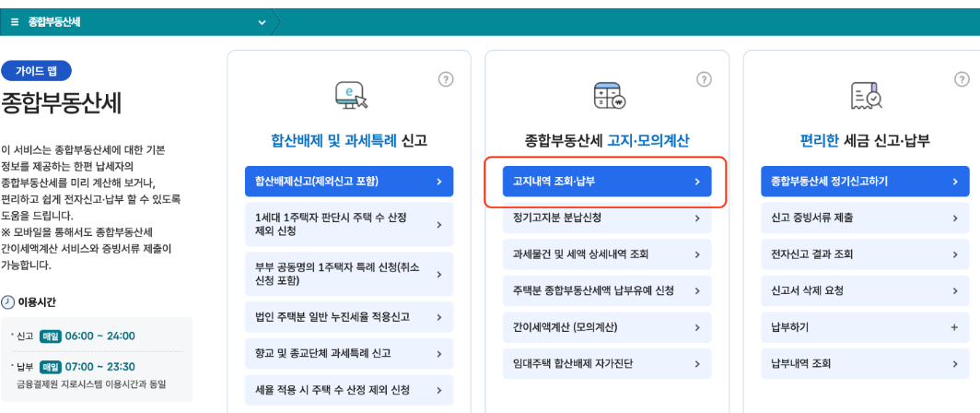Screen dimensions: 980x413
Task: Click chevron arrow on 종합부동산세 정기신고하기 row
Action: click(955, 182)
